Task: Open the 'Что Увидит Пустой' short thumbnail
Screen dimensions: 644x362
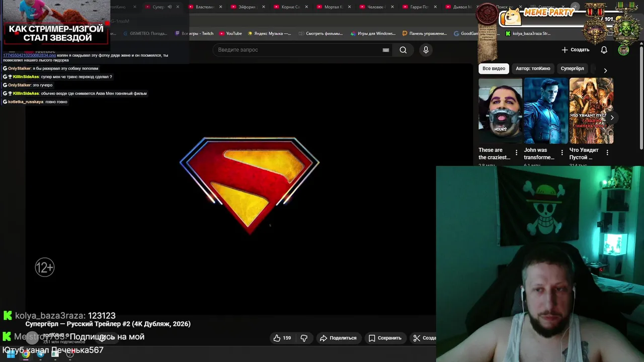Action: point(591,111)
